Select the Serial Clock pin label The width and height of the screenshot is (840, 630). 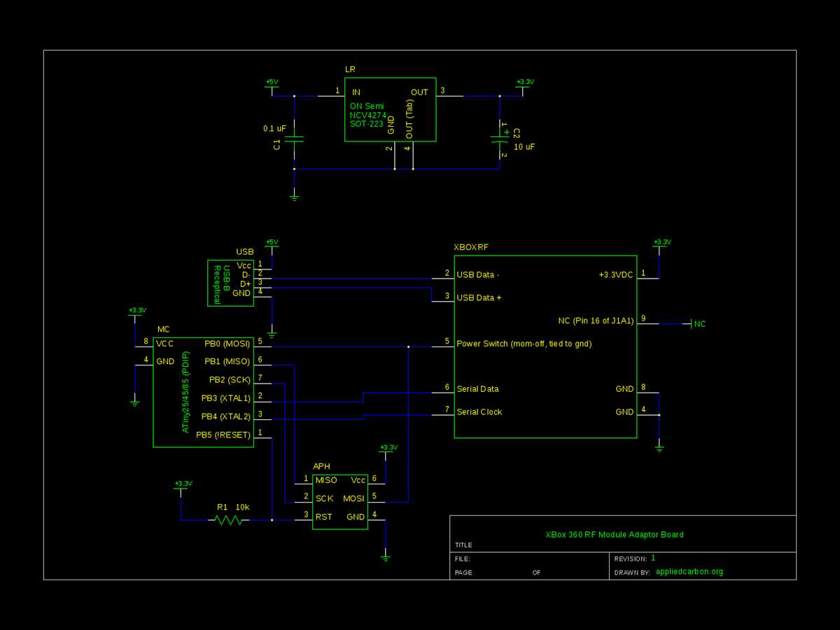click(479, 412)
